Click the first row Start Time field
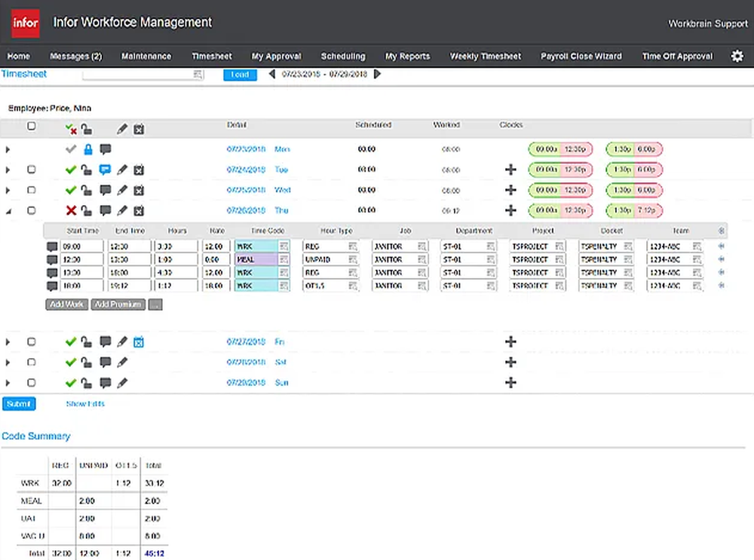Screen dimensions: 754x560 (x=81, y=246)
